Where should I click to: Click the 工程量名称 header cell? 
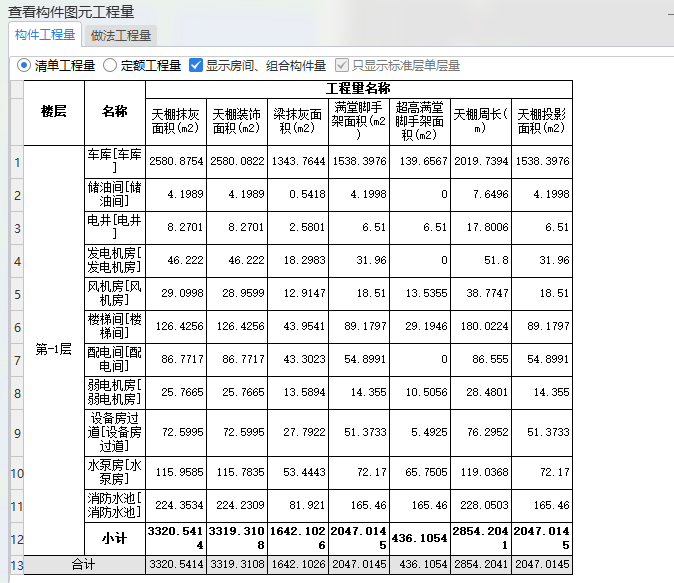(x=359, y=89)
